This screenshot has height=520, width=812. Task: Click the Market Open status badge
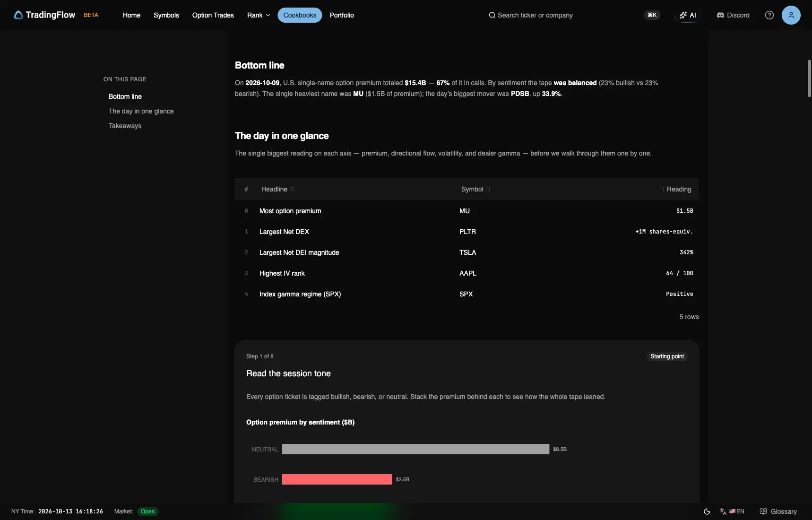tap(147, 511)
